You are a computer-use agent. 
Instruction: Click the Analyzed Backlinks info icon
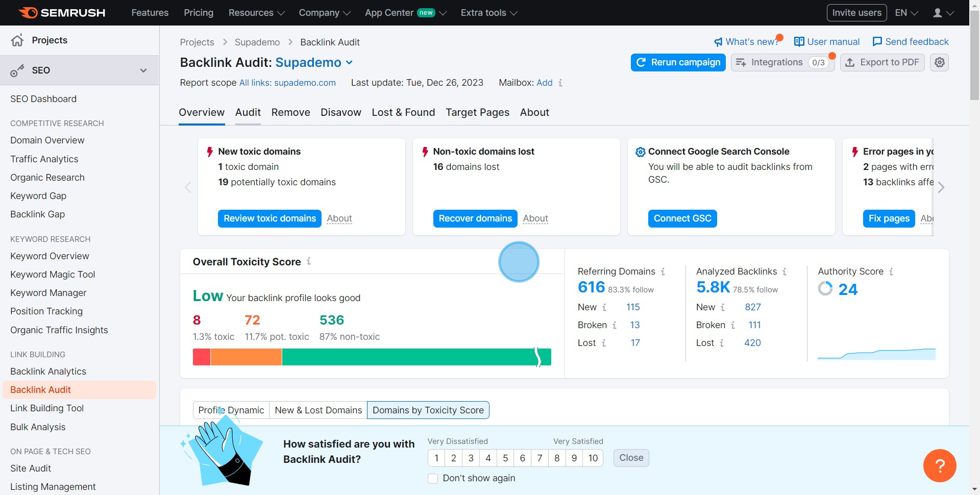click(x=785, y=271)
